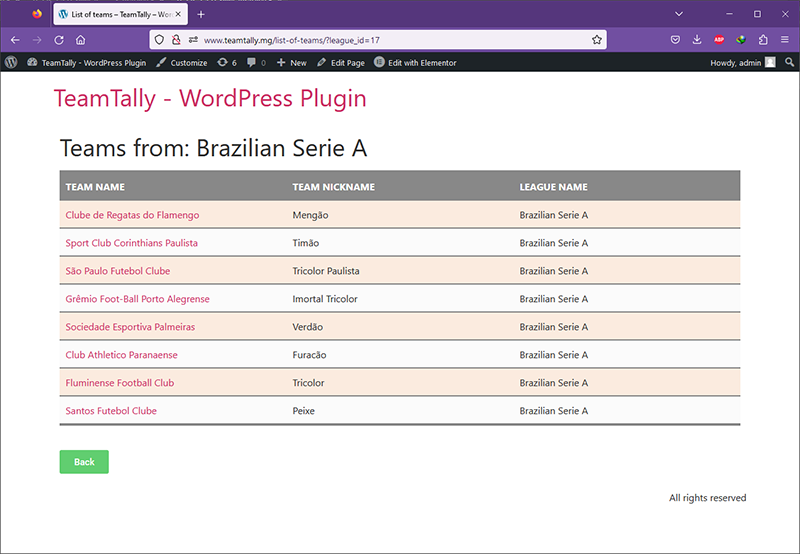The image size is (800, 554).
Task: Click the Firefox logo icon in the tab bar
Action: (x=37, y=14)
